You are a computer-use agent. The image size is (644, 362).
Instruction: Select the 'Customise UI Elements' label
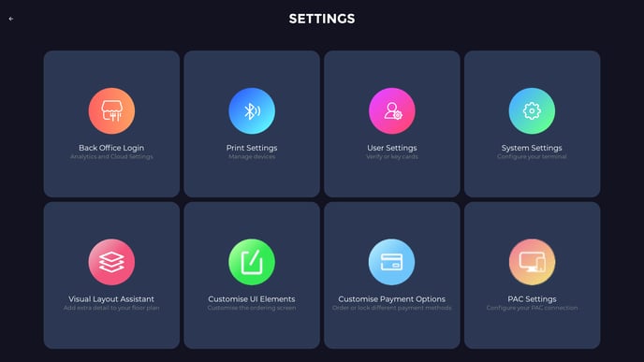pyautogui.click(x=252, y=298)
